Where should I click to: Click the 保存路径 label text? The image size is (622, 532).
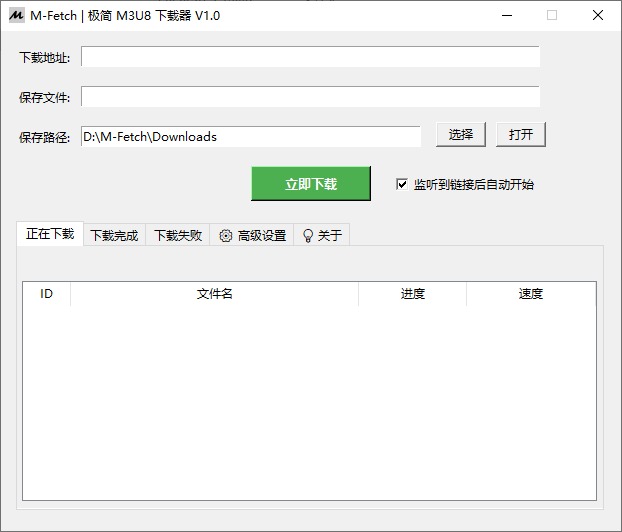click(44, 137)
